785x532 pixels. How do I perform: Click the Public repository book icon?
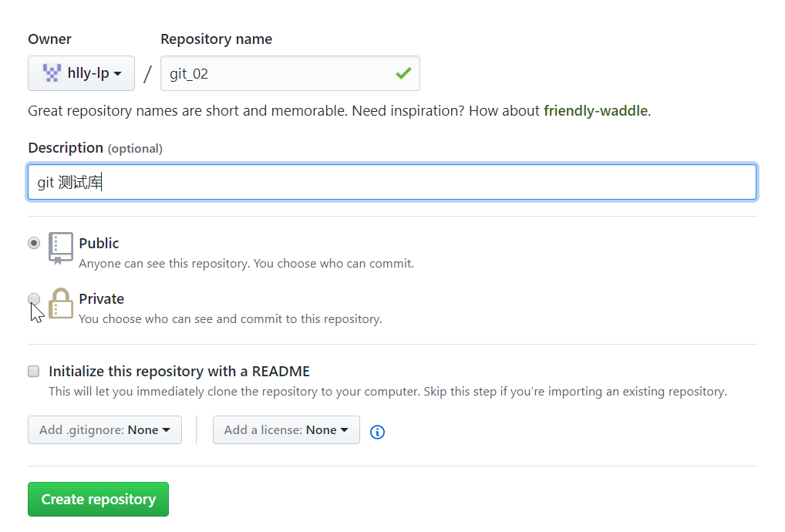[61, 247]
